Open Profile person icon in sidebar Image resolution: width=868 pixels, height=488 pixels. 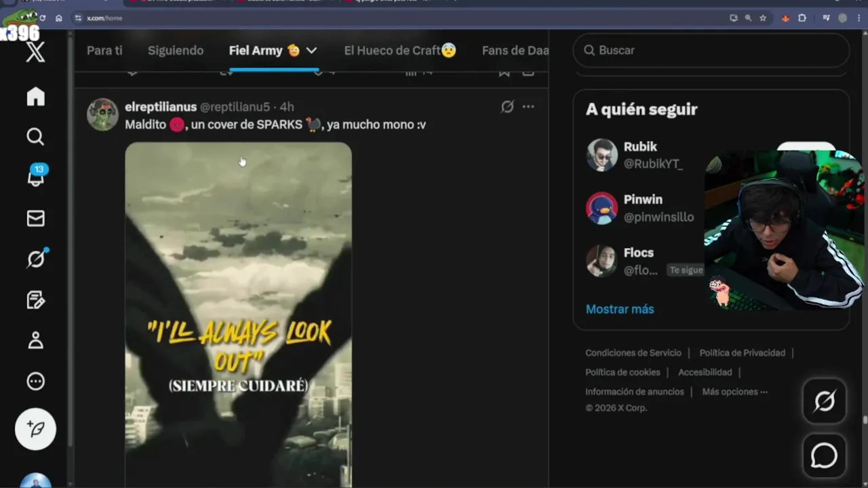coord(35,340)
